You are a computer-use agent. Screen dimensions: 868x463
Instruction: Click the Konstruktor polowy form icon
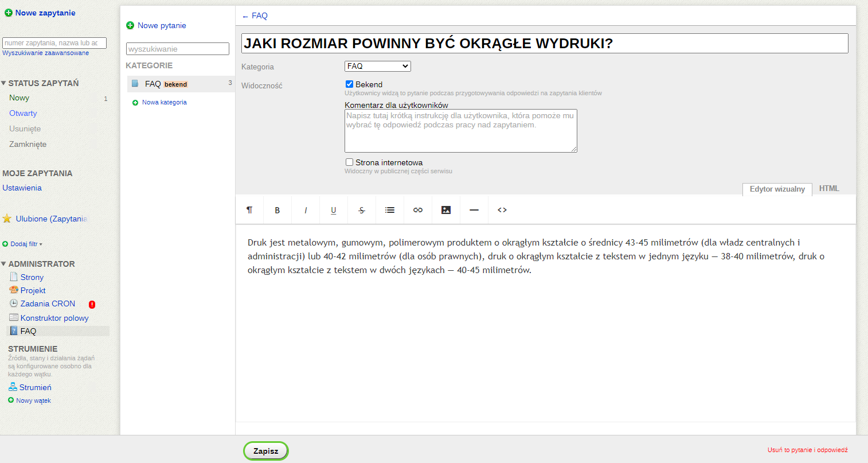click(14, 317)
